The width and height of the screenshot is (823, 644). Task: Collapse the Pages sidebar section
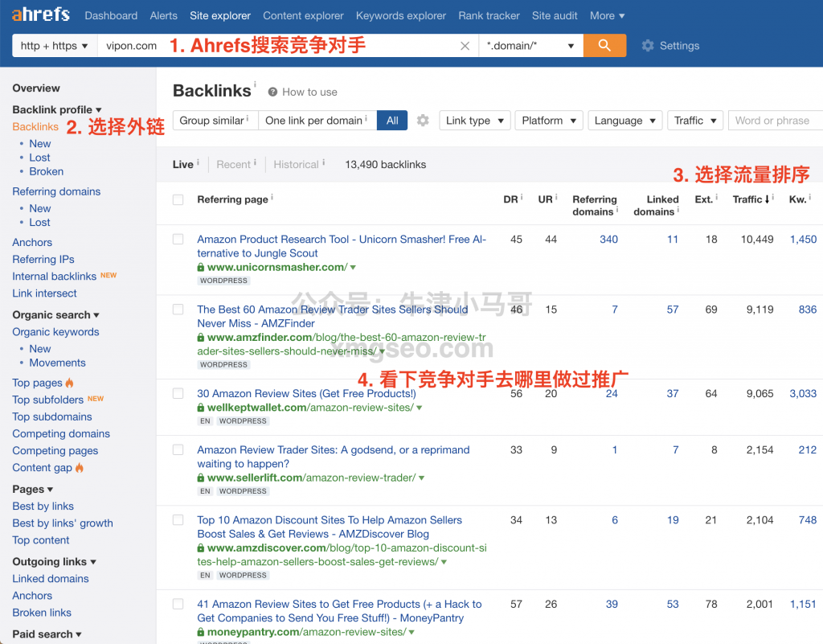[32, 489]
